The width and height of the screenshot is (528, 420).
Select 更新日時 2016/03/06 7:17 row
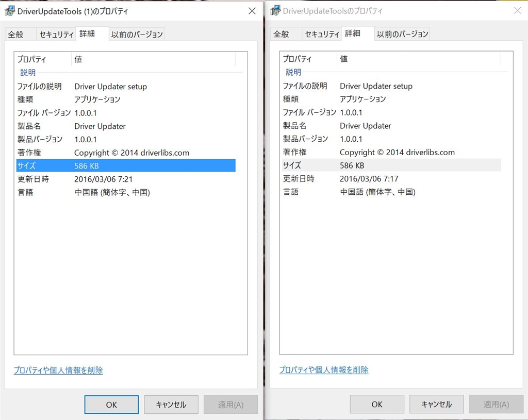coord(391,179)
